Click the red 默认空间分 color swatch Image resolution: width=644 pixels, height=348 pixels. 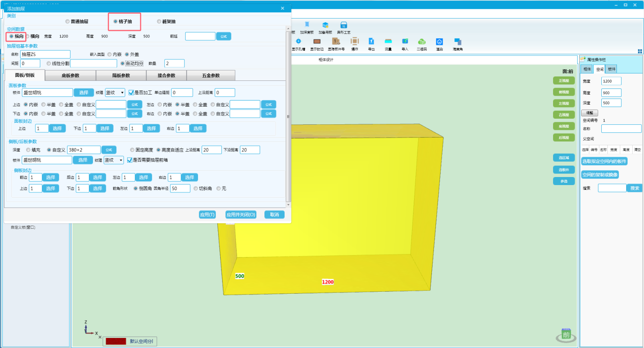[x=116, y=341]
